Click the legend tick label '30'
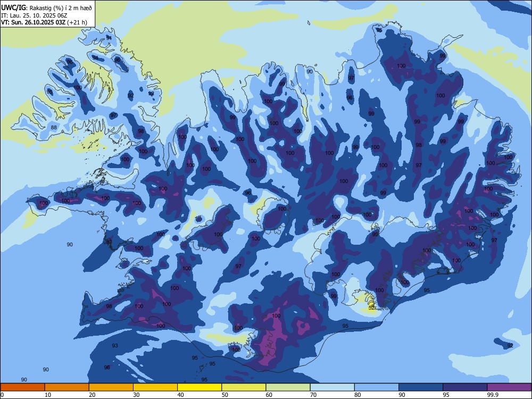Viewport: 532px width, 399px height. click(136, 395)
